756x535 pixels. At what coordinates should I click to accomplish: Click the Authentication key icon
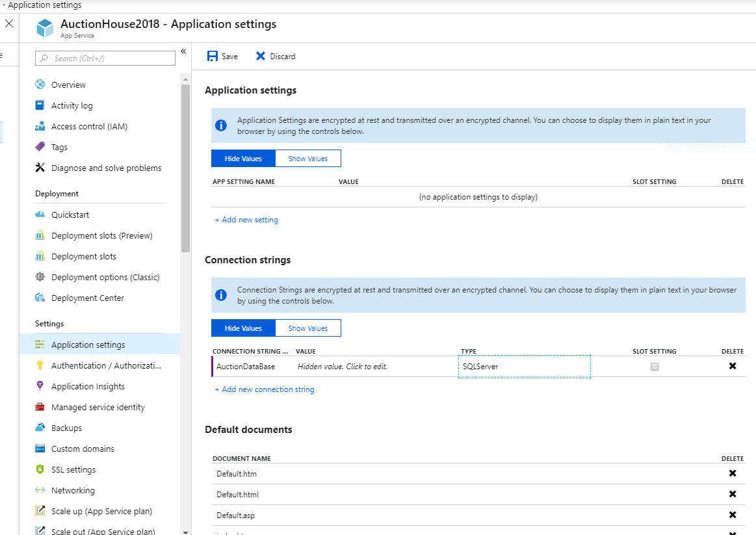(40, 365)
